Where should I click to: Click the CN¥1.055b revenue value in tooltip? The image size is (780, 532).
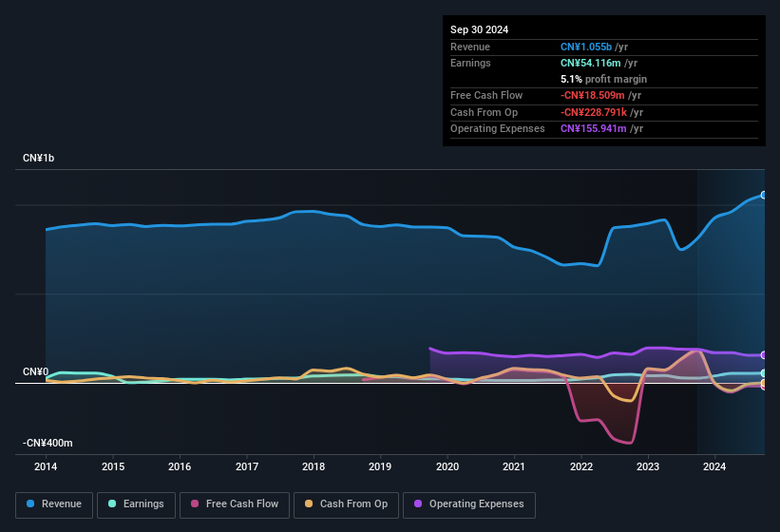pos(586,47)
